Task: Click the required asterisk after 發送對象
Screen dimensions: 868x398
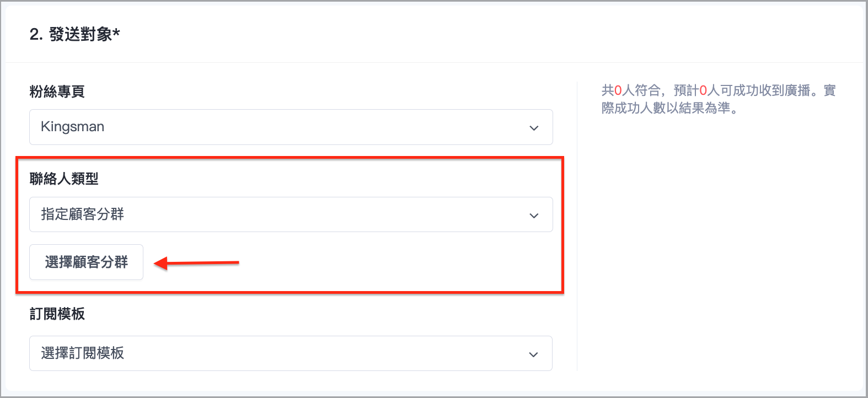Action: [x=116, y=33]
